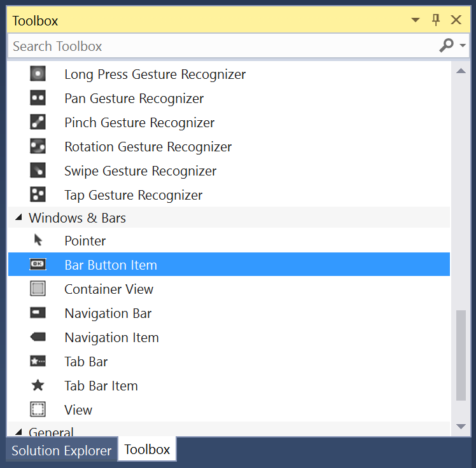The width and height of the screenshot is (476, 468).
Task: Select the 'View' label
Action: pos(78,410)
